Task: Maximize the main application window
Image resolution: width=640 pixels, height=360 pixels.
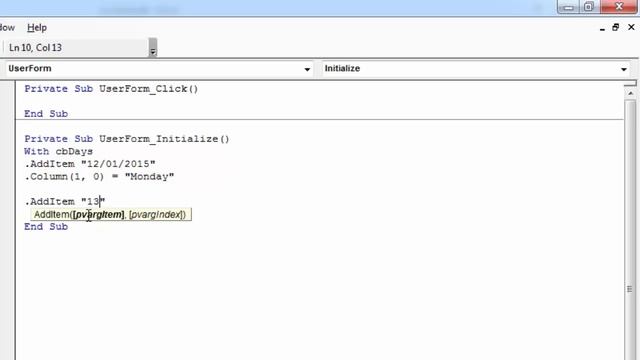Action: pos(589,7)
